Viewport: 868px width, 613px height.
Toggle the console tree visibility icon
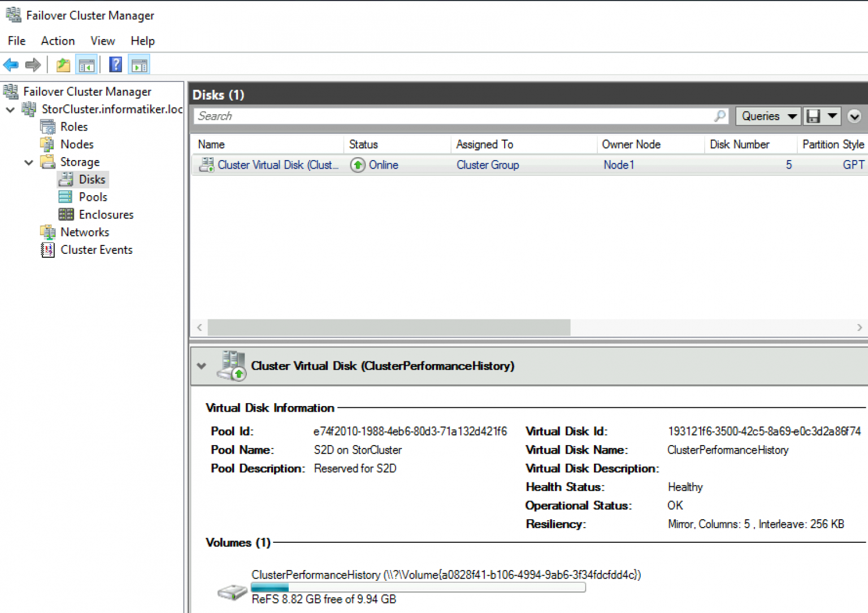tap(86, 64)
